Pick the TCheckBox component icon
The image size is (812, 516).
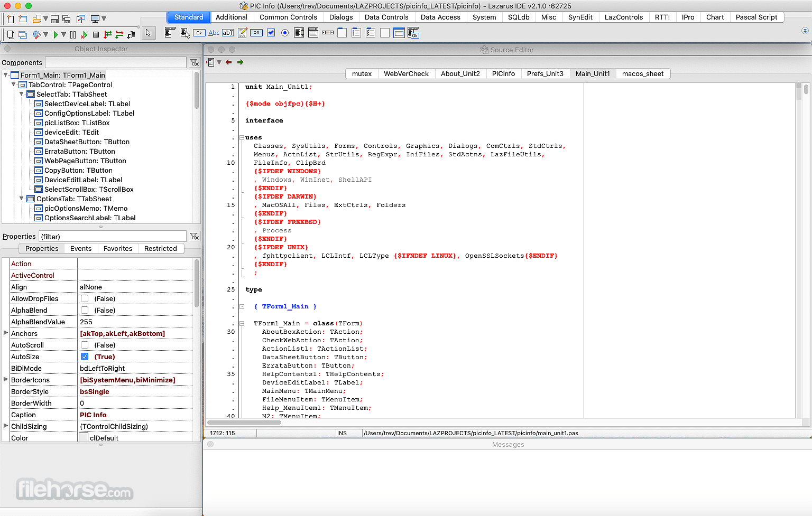(271, 33)
